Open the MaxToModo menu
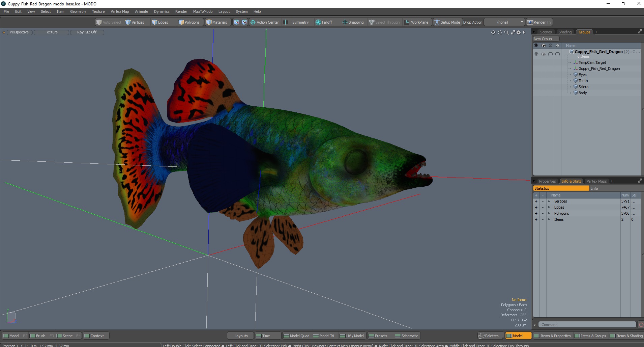 point(203,11)
